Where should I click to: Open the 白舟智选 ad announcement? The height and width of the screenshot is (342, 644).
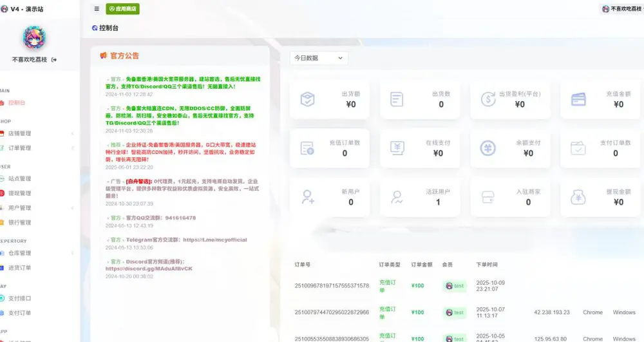pyautogui.click(x=183, y=189)
